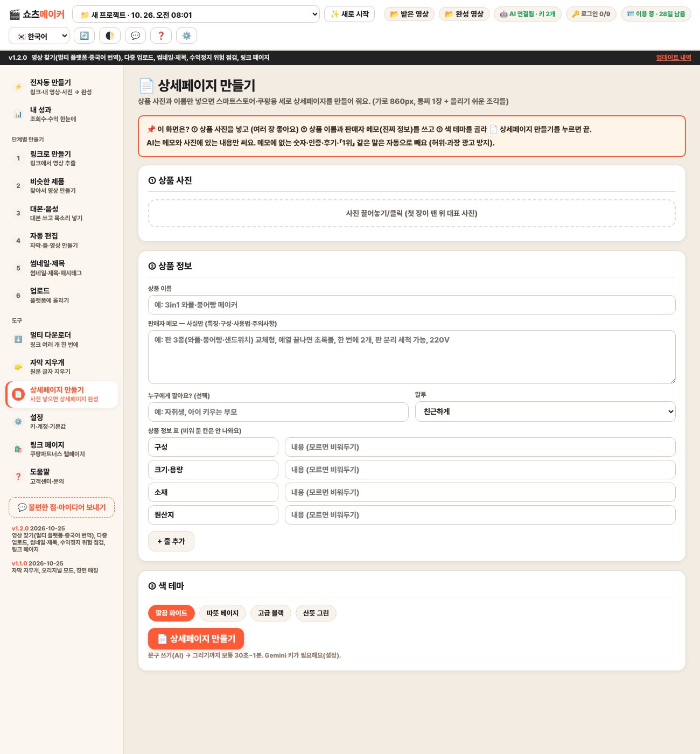Click the AI 연결됨 status pill
This screenshot has width=700, height=754.
(x=528, y=14)
